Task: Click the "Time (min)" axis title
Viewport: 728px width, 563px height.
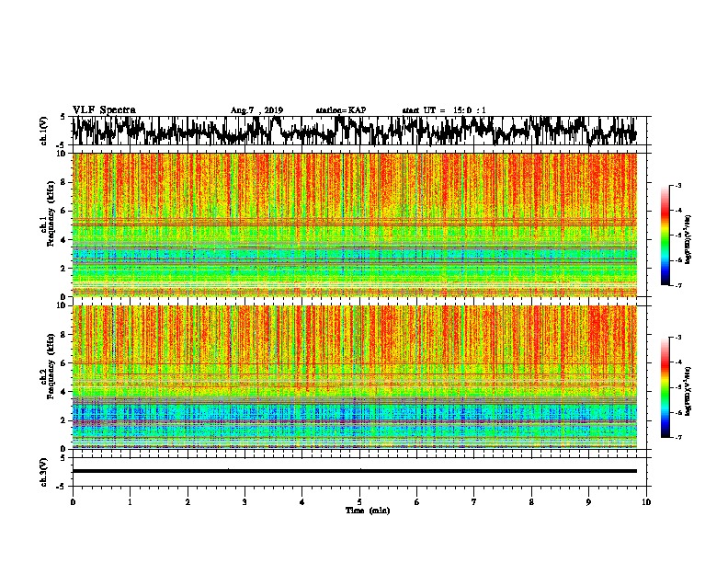Action: coord(368,511)
